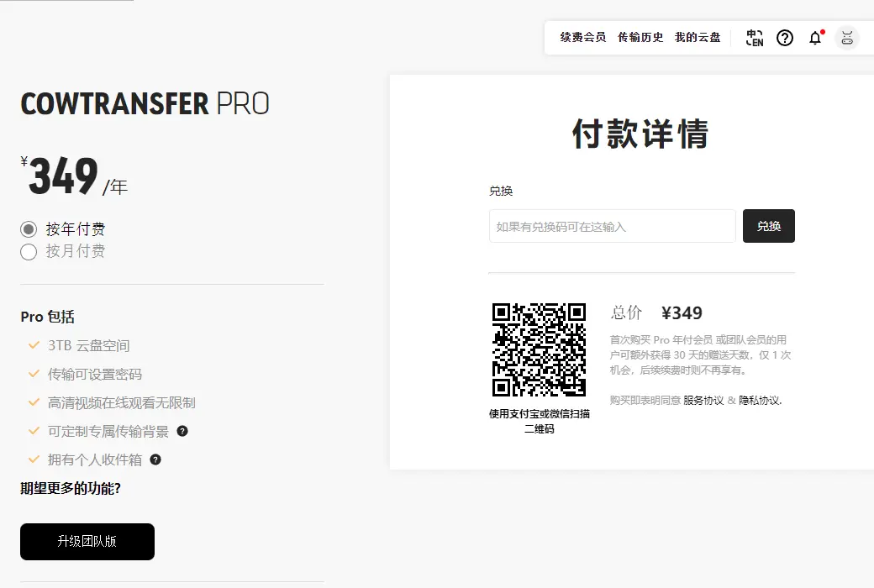Image resolution: width=874 pixels, height=588 pixels.
Task: Open user avatar menu
Action: [x=847, y=38]
